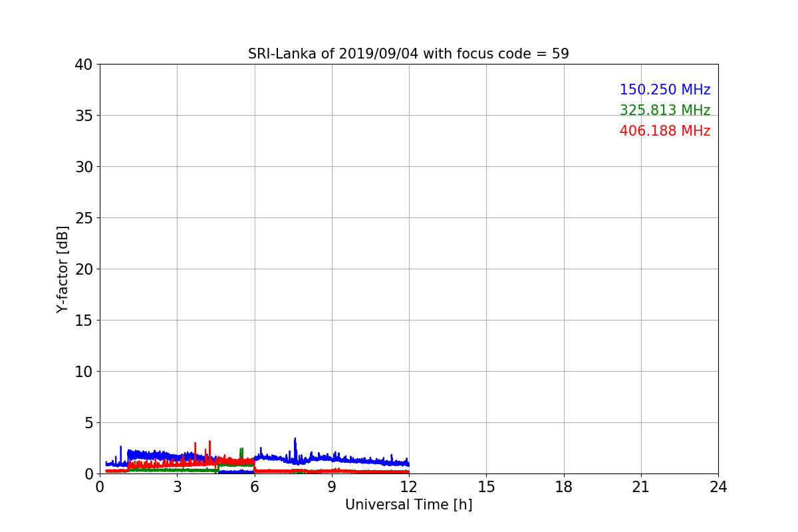Click x-axis tick label 24
The width and height of the screenshot is (798, 532).
[x=718, y=487]
